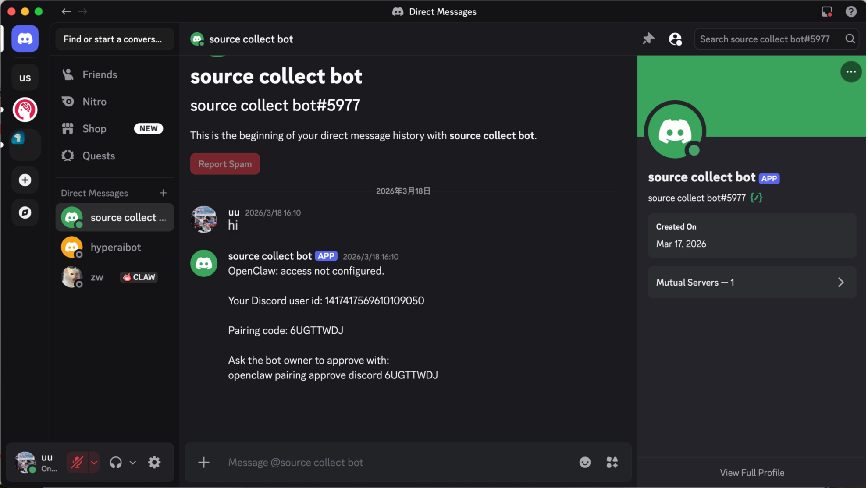The width and height of the screenshot is (868, 488).
Task: Click the Report Spam button
Action: (x=225, y=164)
